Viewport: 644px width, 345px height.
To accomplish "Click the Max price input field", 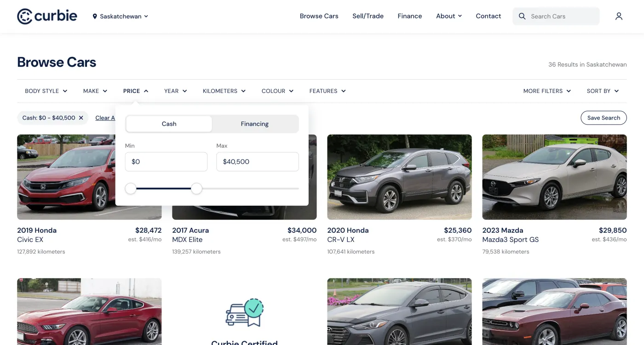I will tap(258, 162).
